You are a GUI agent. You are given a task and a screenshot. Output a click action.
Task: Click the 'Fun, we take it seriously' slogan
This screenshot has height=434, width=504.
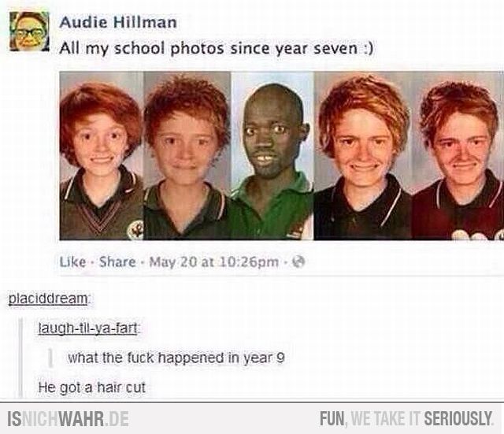(406, 419)
